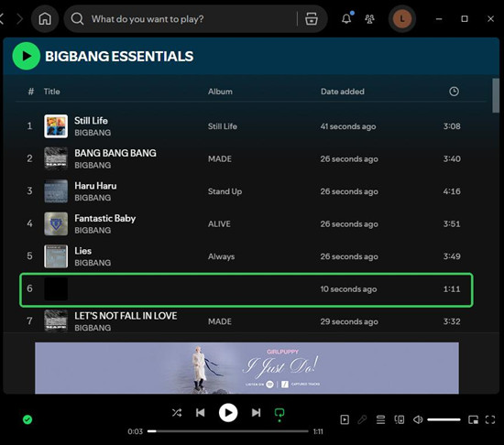The width and height of the screenshot is (504, 445).
Task: Play the BIGBANG ESSENTIALS playlist
Action: click(26, 56)
